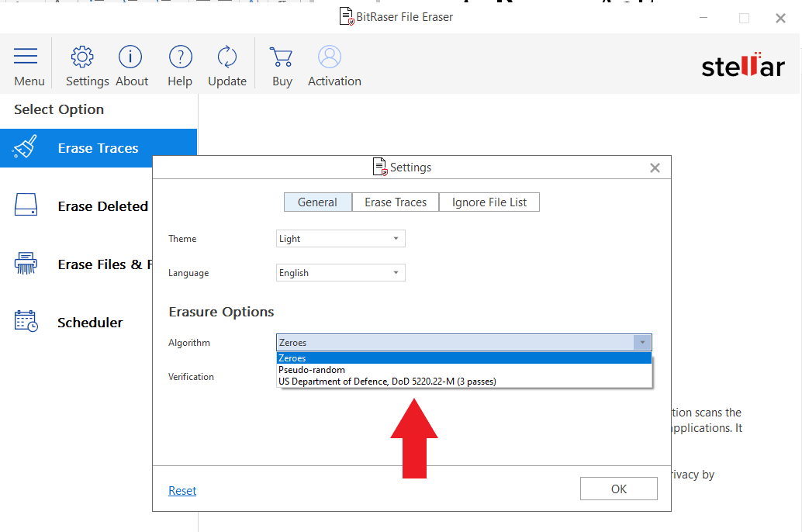Viewport: 802px width, 532px height.
Task: Click the Reset link
Action: (182, 491)
